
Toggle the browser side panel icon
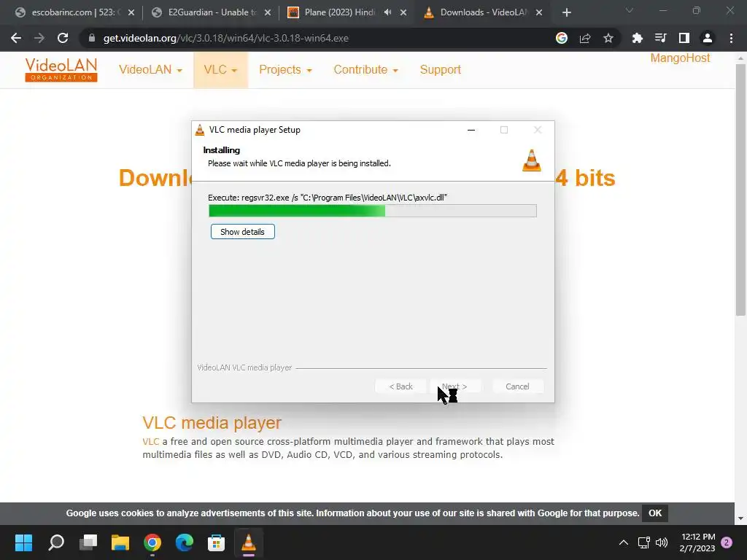tap(684, 38)
